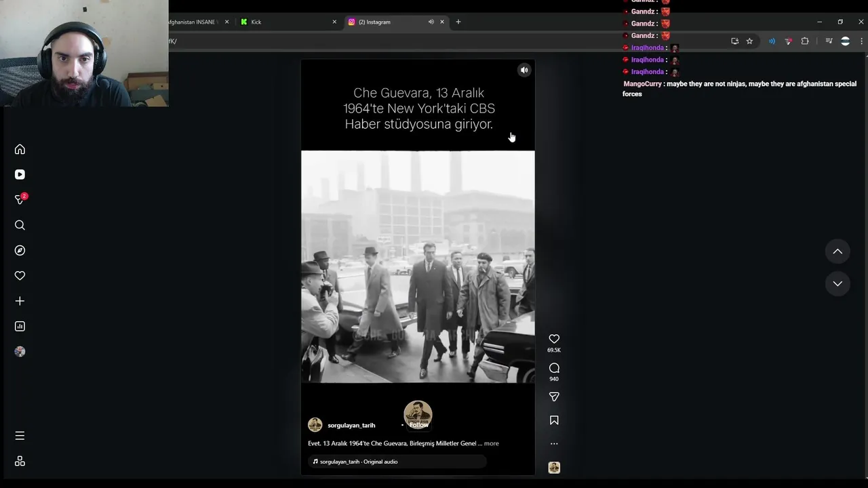Close the Afghanistan INSANE tab

click(226, 22)
